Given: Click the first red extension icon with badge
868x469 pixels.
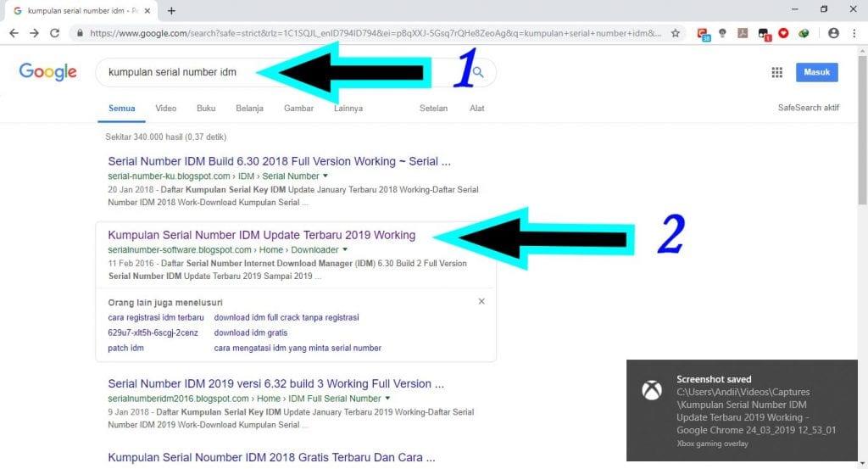Looking at the screenshot, I should (x=703, y=34).
